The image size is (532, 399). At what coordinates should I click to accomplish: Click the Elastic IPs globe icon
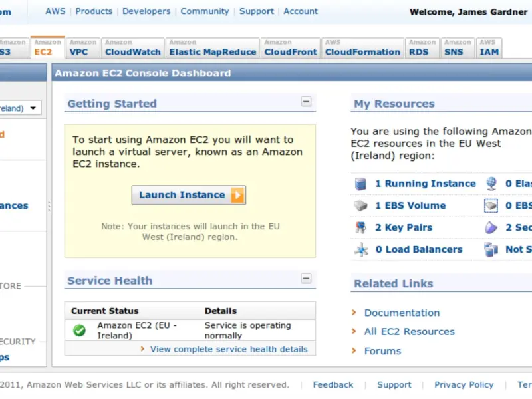(x=491, y=184)
